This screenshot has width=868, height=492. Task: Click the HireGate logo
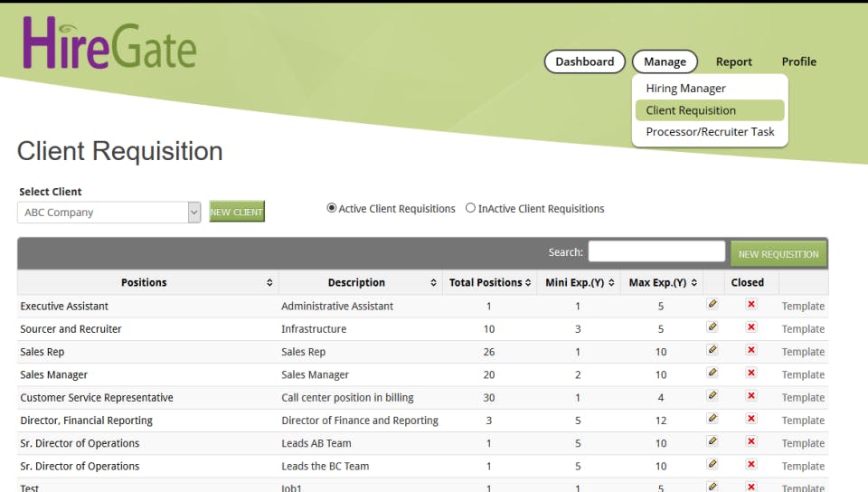pyautogui.click(x=109, y=43)
